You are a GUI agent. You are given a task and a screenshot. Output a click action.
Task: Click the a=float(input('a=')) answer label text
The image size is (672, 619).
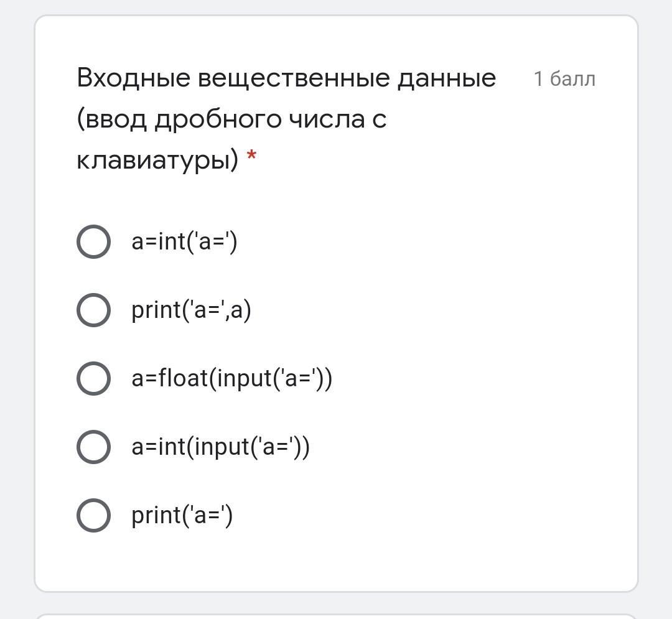(x=232, y=378)
